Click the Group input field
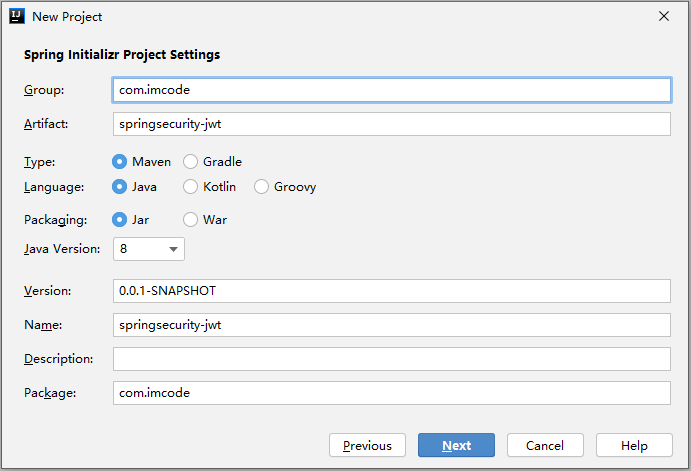Viewport: 691px width, 471px height. pos(391,90)
